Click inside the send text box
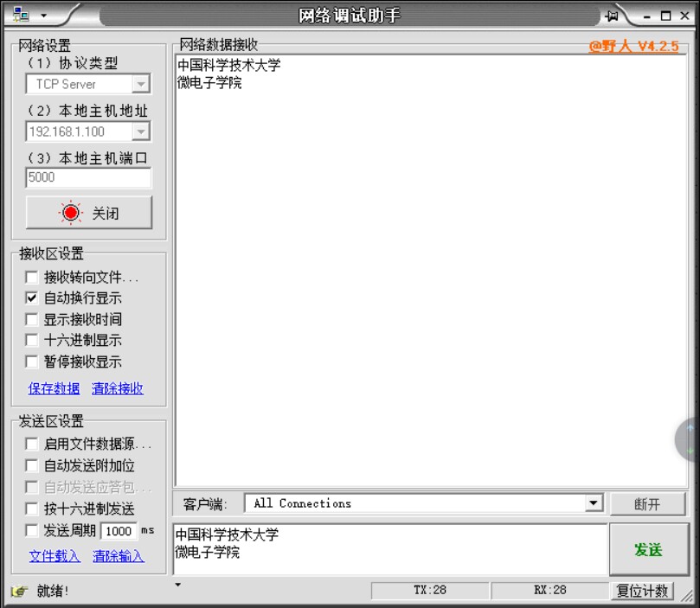Image resolution: width=700 pixels, height=608 pixels. click(x=390, y=549)
